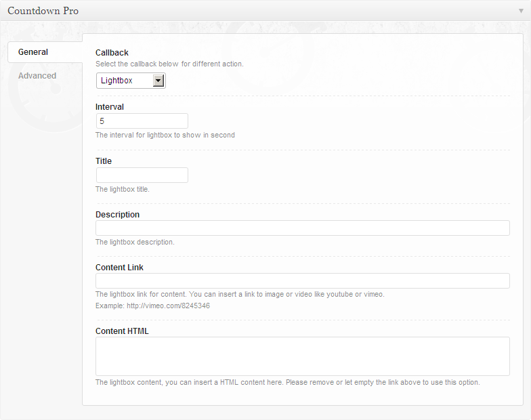Click the callback selection hint text
This screenshot has width=531, height=420.
click(169, 64)
